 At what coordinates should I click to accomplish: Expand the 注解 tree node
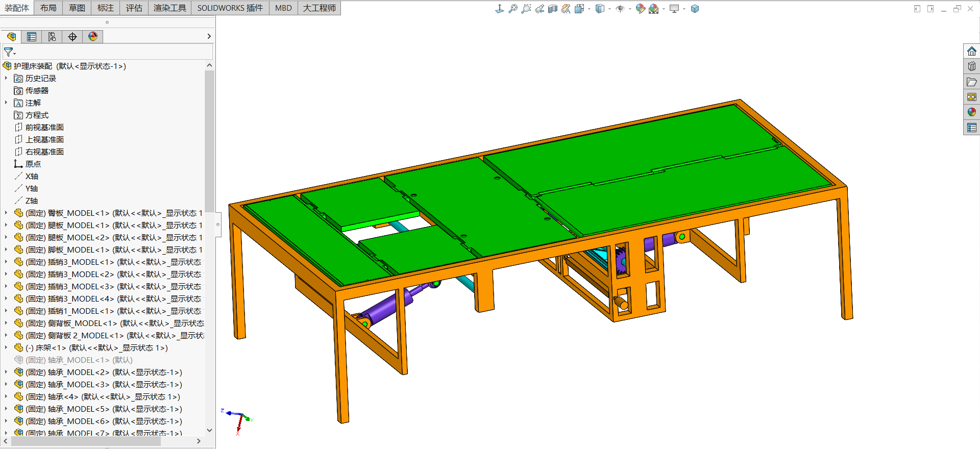pyautogui.click(x=6, y=103)
